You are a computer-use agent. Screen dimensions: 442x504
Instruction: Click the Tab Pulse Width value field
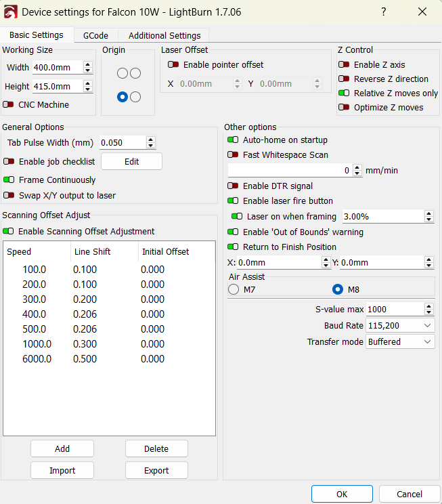123,142
